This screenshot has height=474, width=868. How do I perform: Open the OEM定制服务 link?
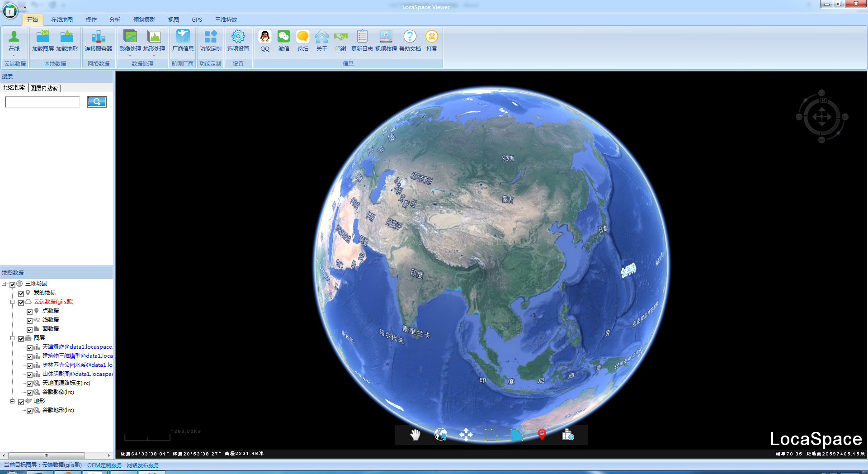(104, 465)
